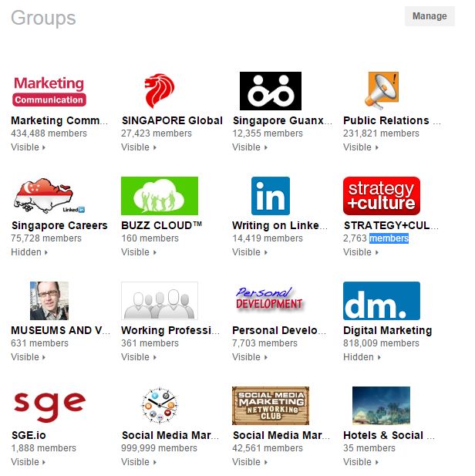This screenshot has height=476, width=475.
Task: Open the MUSEUMS AND V... group title
Action: (x=60, y=330)
